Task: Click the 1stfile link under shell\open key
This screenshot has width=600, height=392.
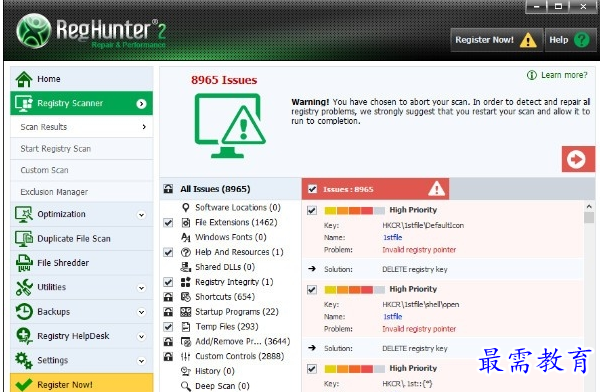Action: point(393,317)
